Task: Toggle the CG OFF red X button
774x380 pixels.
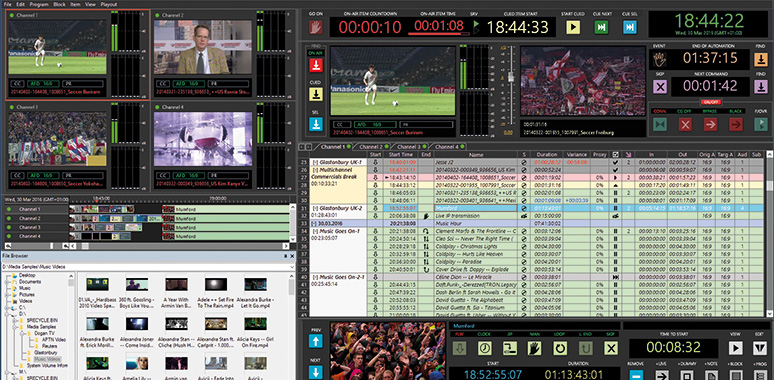Action: (685, 124)
